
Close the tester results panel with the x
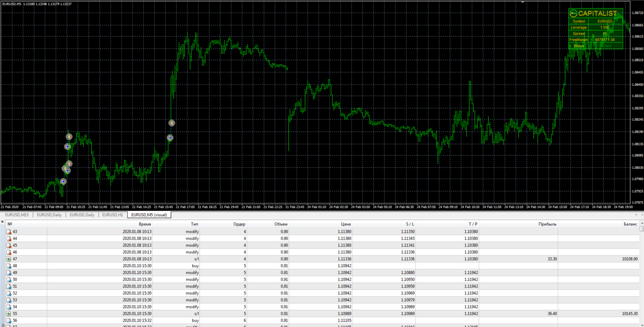pos(2,223)
